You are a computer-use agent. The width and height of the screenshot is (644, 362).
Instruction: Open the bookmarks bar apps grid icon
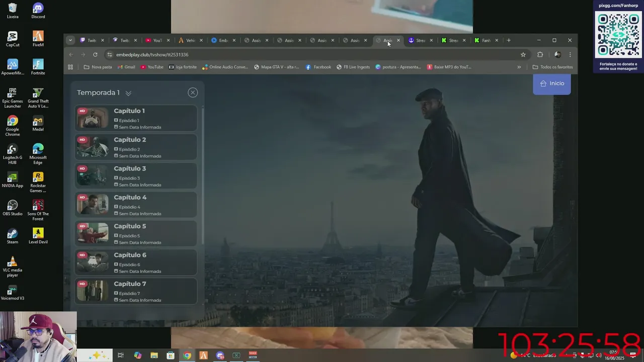coord(70,67)
